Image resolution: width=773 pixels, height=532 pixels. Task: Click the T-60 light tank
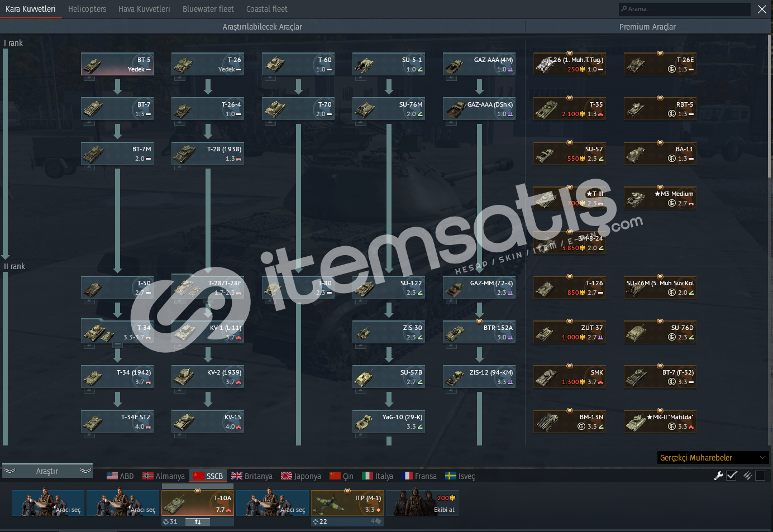point(298,64)
